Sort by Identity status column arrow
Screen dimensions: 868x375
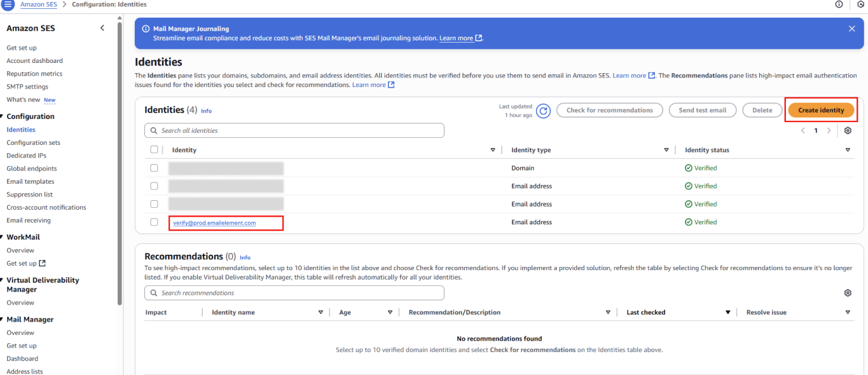pyautogui.click(x=848, y=150)
